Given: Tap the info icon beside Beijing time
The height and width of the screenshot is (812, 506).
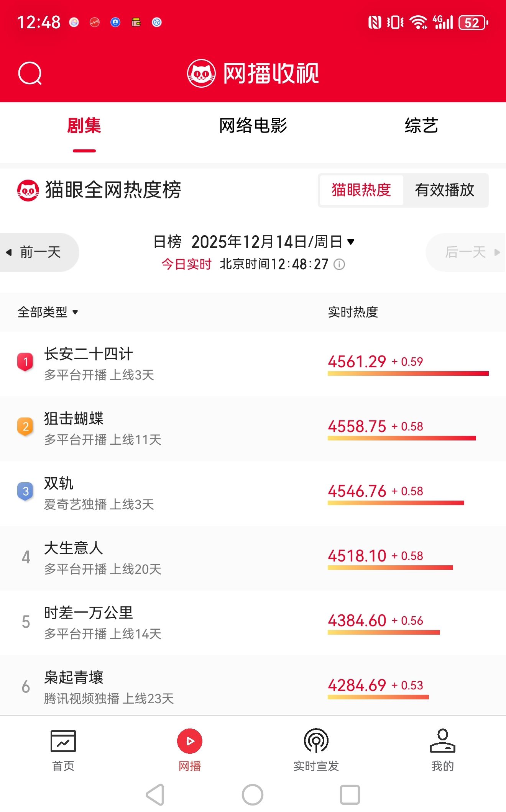Looking at the screenshot, I should point(339,264).
